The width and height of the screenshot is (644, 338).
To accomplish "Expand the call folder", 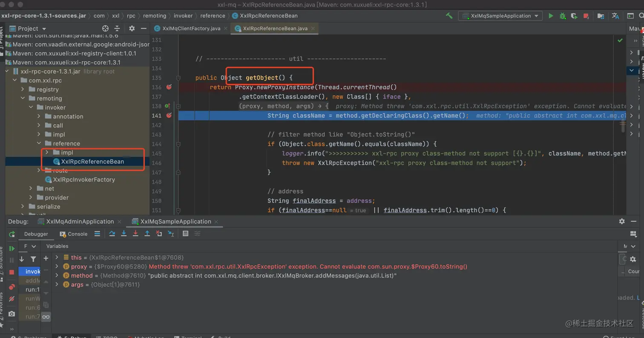I will point(39,125).
